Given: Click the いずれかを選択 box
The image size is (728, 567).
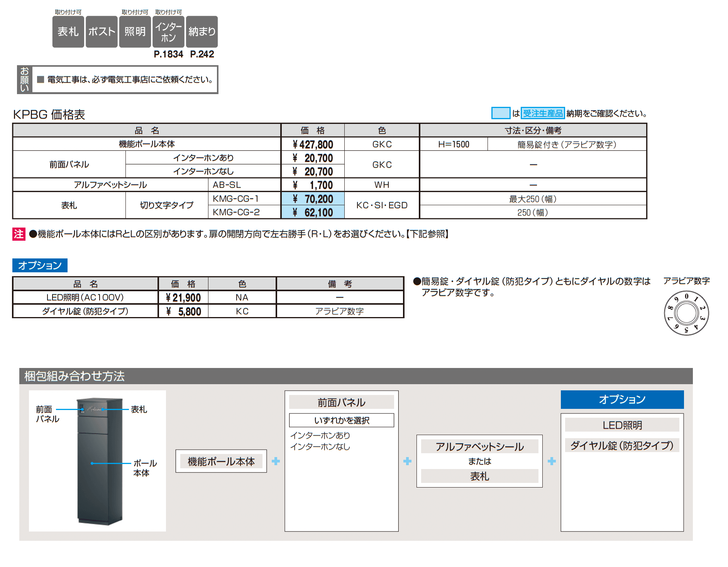Looking at the screenshot, I should [x=342, y=420].
